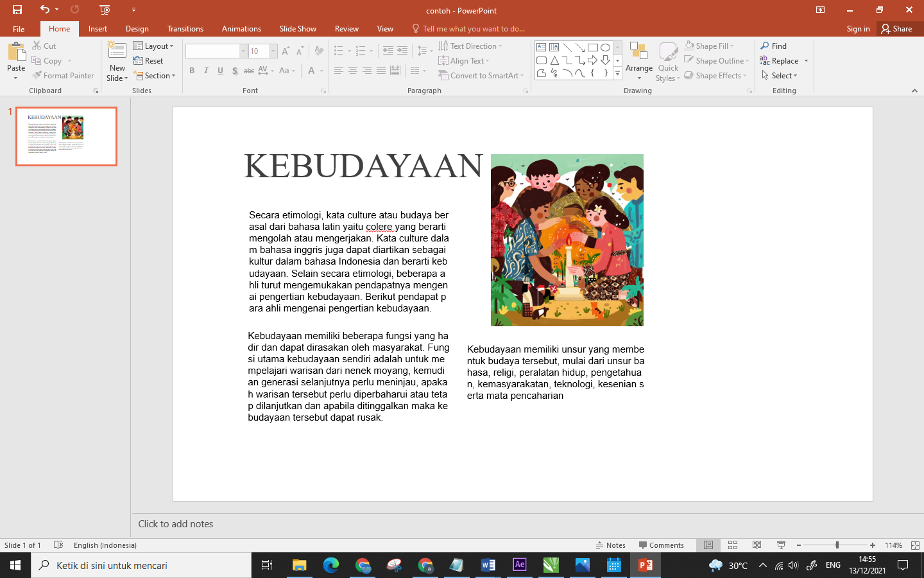Image resolution: width=924 pixels, height=578 pixels.
Task: Open the Section dropdown
Action: 154,76
